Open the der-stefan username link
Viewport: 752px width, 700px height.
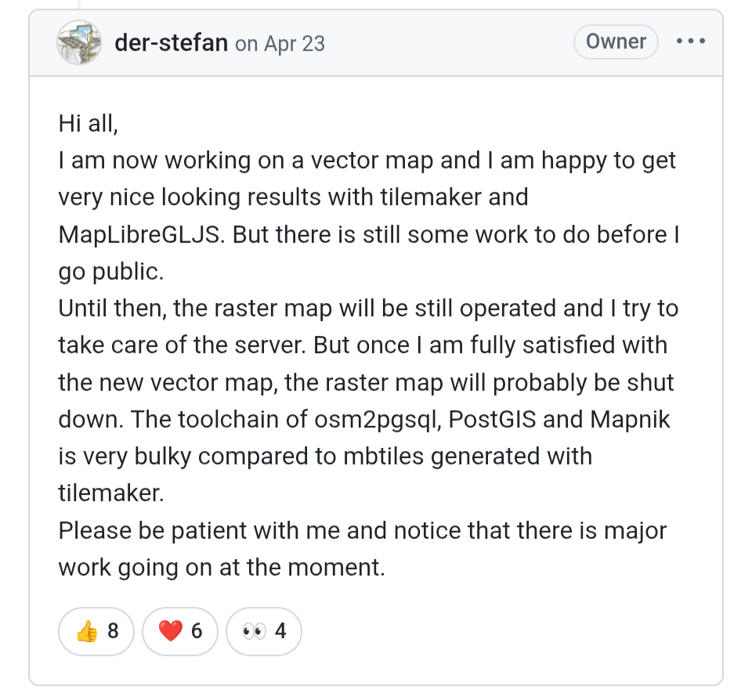click(x=172, y=42)
